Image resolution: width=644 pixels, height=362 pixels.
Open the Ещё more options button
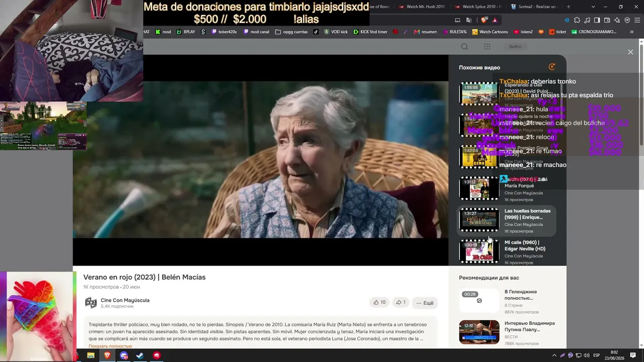point(425,303)
